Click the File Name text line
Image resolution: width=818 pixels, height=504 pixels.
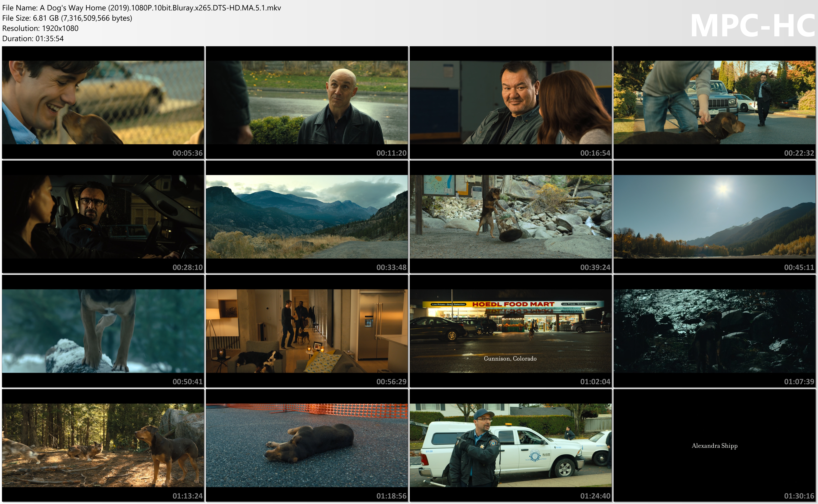coord(141,8)
